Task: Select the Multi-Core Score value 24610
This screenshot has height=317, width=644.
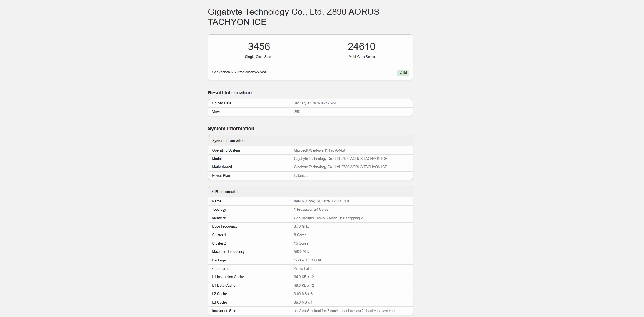Action: 361,46
